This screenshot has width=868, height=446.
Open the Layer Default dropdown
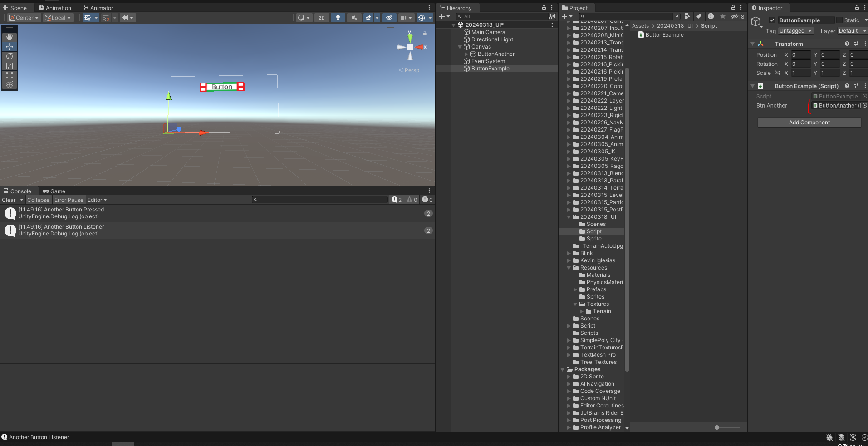tap(852, 31)
